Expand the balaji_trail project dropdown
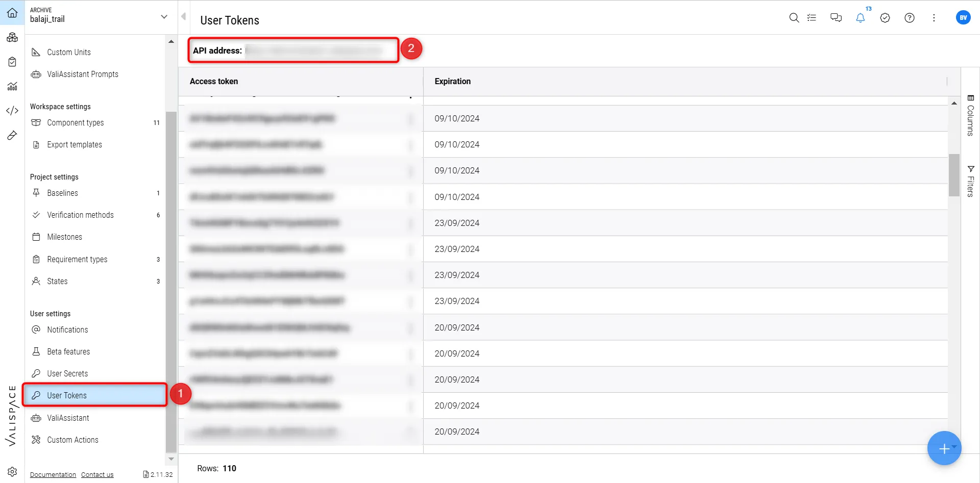The image size is (980, 483). [164, 17]
